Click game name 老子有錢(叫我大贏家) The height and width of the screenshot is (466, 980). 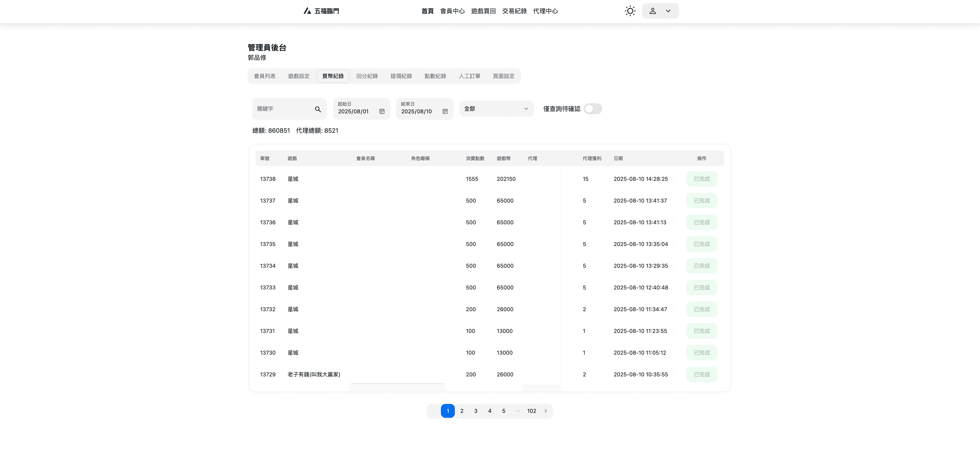tap(314, 374)
